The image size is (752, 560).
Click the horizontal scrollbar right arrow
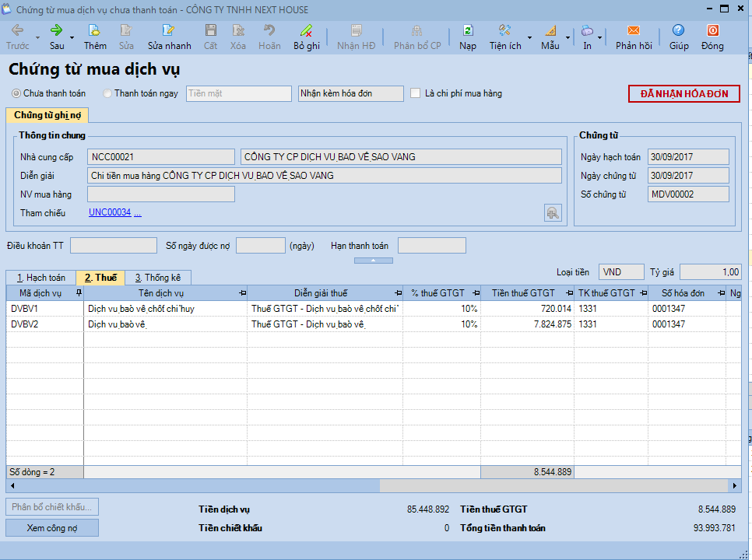(x=735, y=486)
